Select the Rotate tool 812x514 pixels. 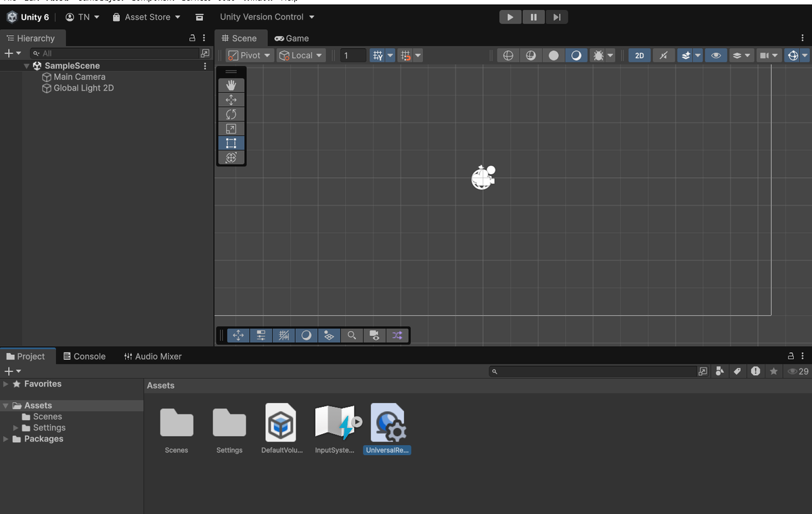point(231,114)
